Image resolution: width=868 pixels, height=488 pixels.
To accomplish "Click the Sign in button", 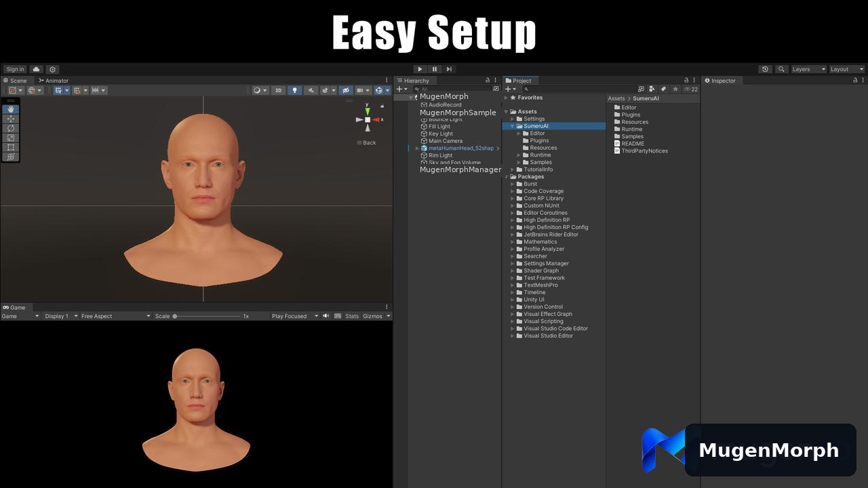I will click(15, 69).
